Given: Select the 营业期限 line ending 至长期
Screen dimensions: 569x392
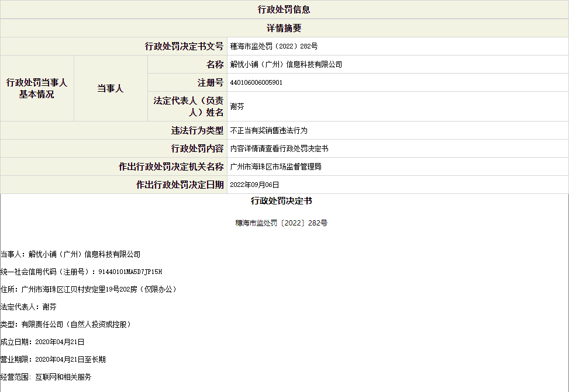Looking at the screenshot, I should [53, 359].
